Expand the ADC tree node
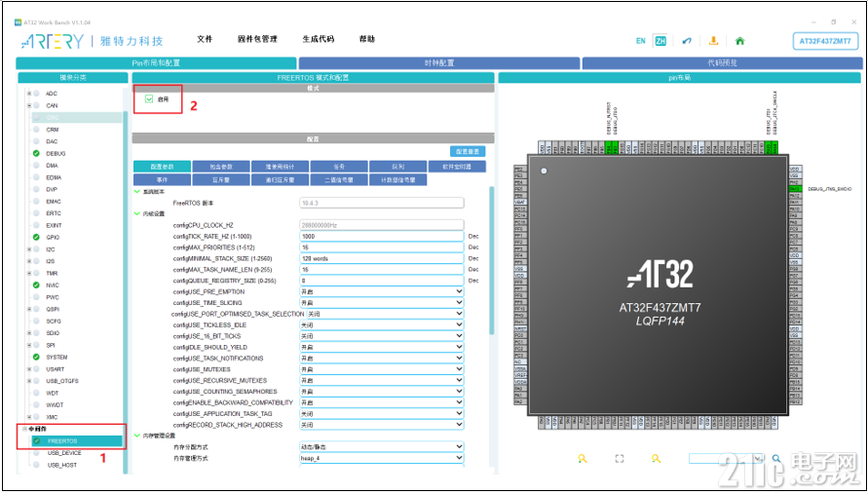868x494 pixels. tap(29, 94)
